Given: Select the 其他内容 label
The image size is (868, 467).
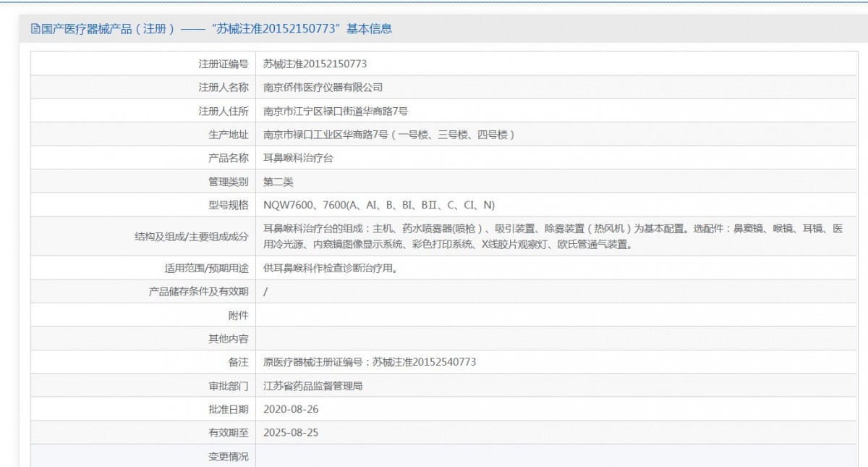Looking at the screenshot, I should pos(229,339).
